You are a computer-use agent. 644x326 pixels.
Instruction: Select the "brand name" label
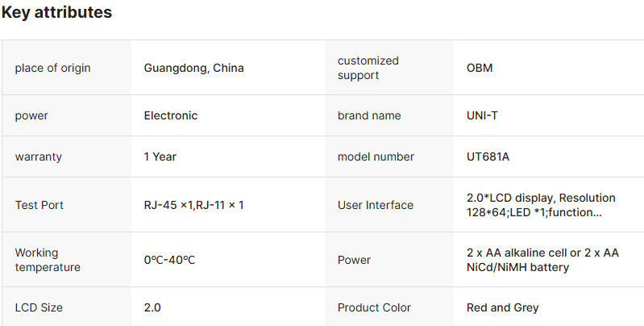tap(369, 115)
